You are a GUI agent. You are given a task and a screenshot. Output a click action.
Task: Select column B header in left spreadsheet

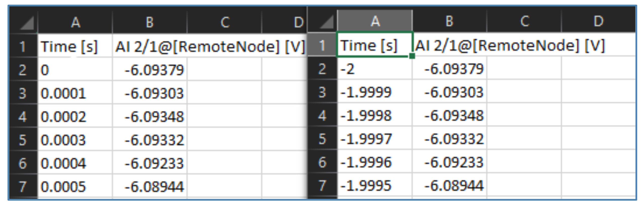[x=150, y=22]
